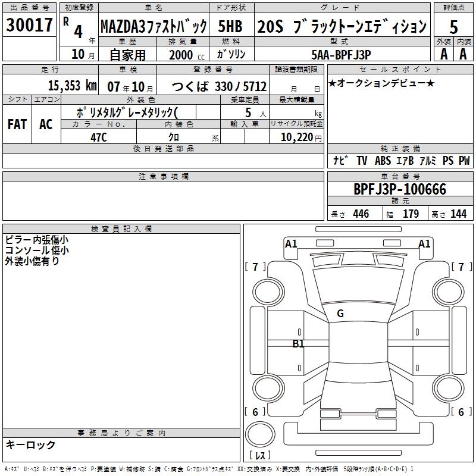Click the B1 door damage mark
Screen dimensions: 476x476
298,344
